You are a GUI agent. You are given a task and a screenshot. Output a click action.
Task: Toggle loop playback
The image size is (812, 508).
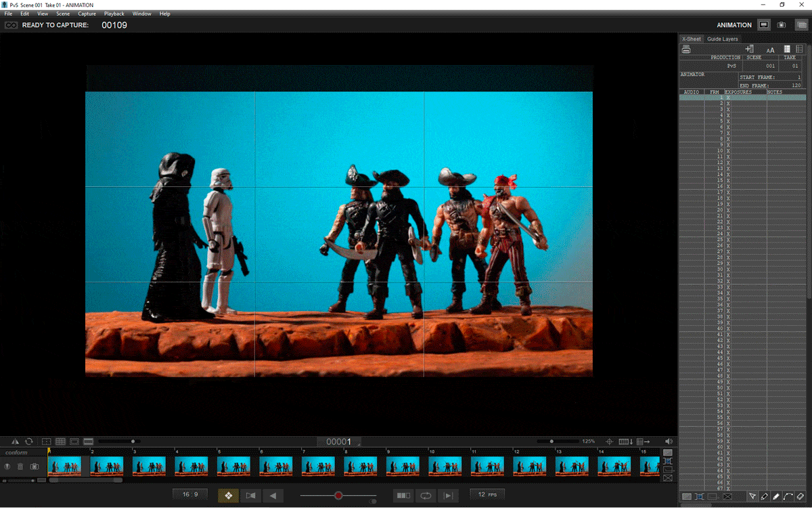coord(426,496)
